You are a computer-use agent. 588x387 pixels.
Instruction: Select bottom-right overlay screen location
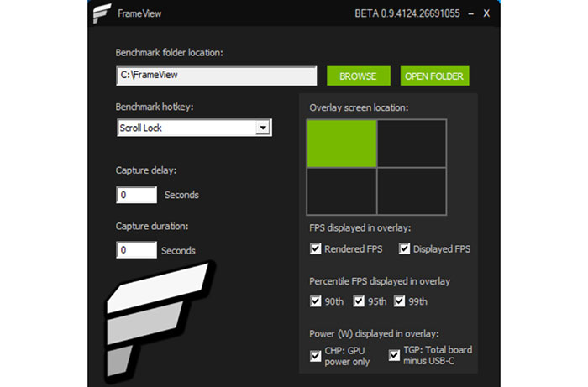pyautogui.click(x=412, y=191)
